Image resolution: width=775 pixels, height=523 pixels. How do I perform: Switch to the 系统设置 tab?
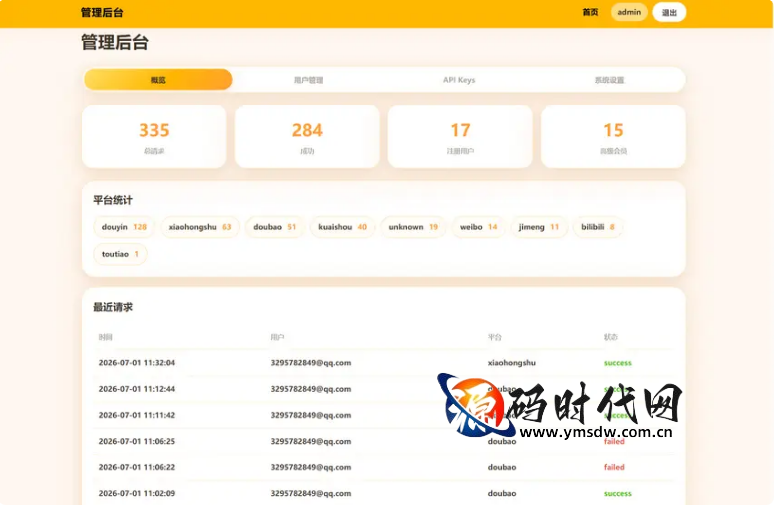tap(609, 80)
